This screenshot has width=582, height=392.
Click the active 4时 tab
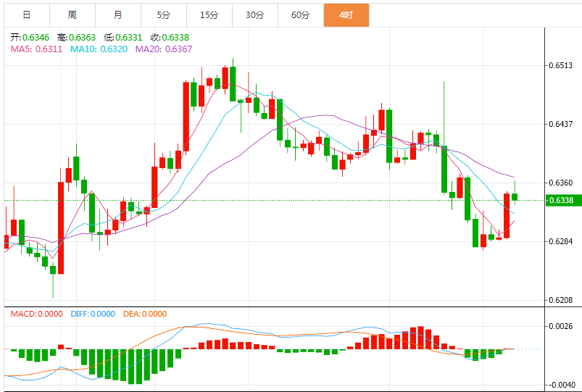click(x=346, y=14)
